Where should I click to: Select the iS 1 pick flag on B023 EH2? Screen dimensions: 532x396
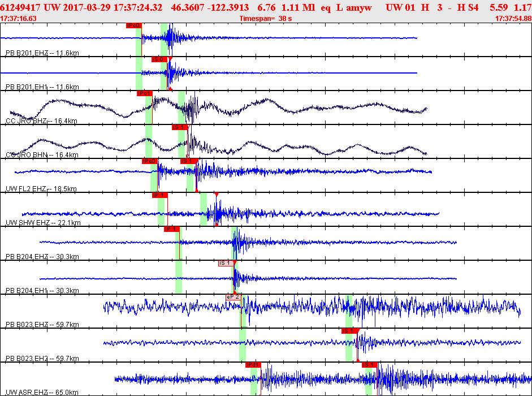click(x=349, y=331)
